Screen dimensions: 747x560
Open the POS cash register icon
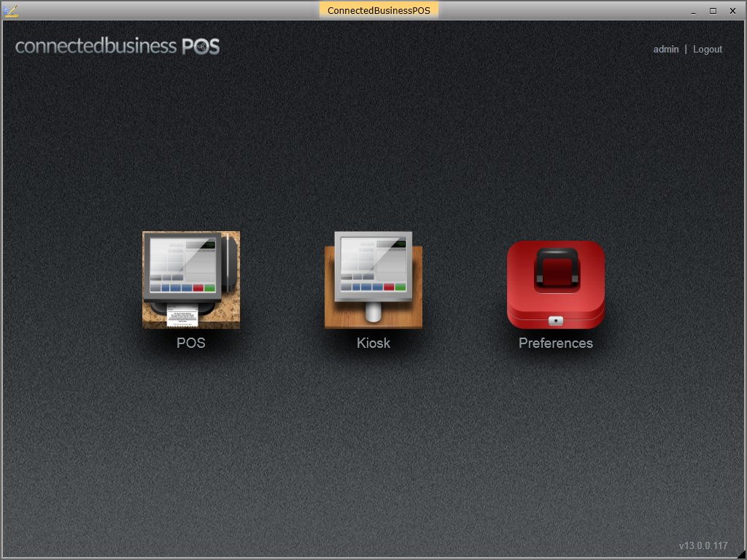coord(191,280)
